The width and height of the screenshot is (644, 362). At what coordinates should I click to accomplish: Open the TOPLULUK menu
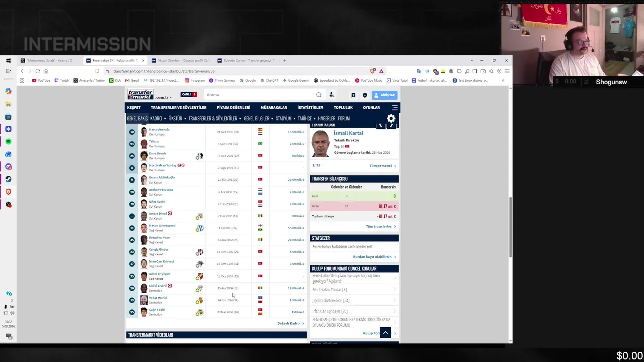343,108
